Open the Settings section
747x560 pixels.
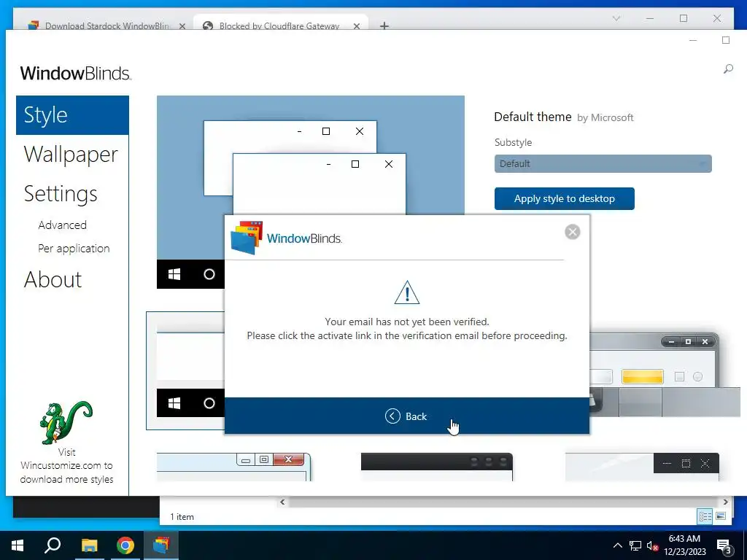[61, 194]
